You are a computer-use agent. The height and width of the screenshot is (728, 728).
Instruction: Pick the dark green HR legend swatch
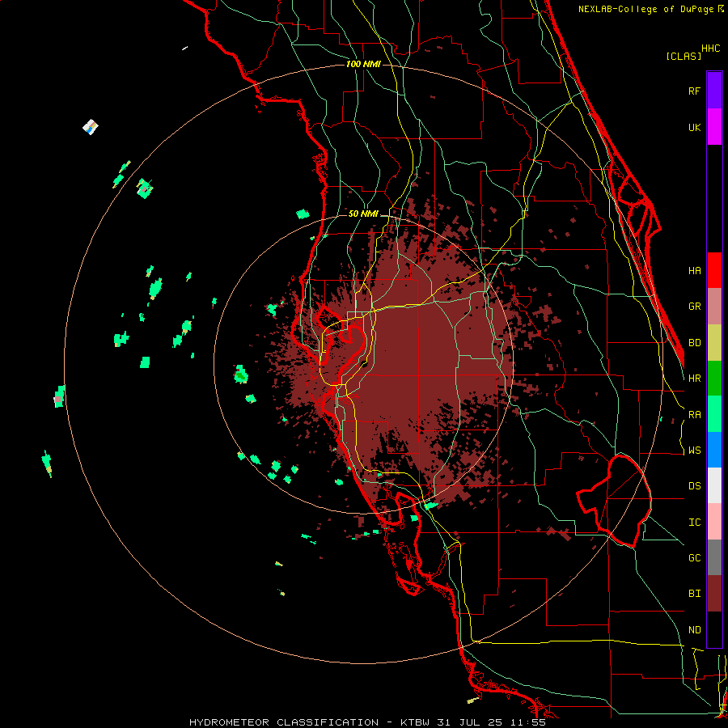click(714, 378)
